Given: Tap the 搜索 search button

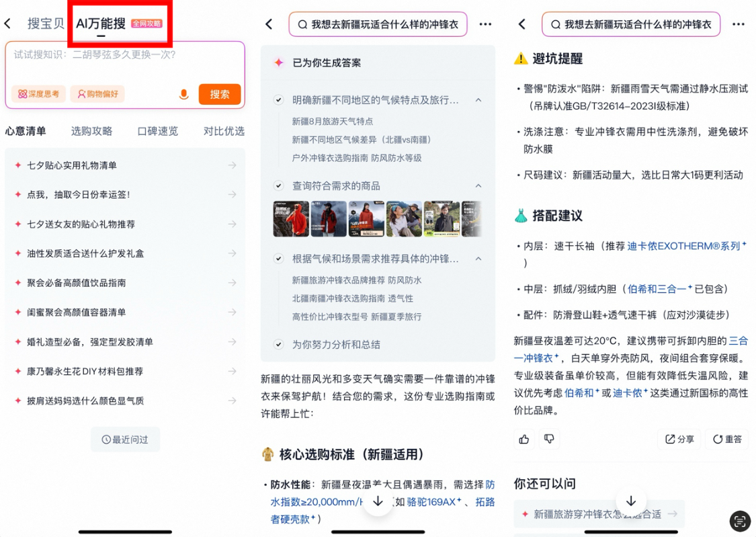Looking at the screenshot, I should [220, 94].
